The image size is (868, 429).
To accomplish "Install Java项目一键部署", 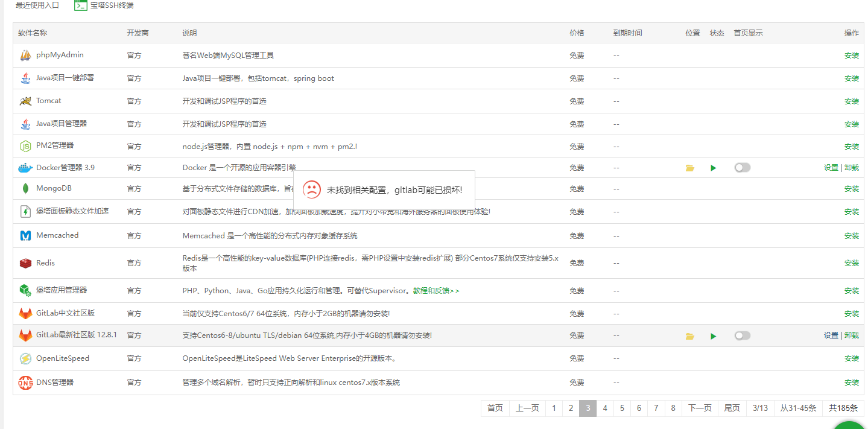I will (x=852, y=78).
